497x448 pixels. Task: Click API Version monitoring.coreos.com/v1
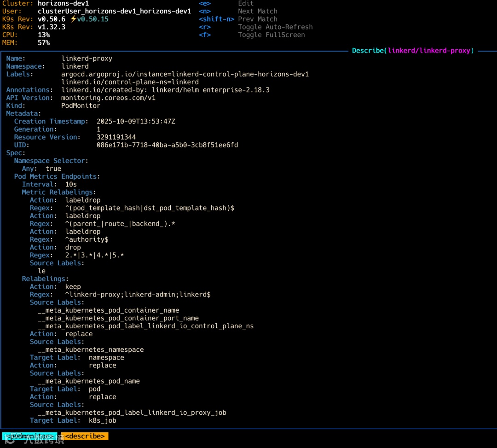[x=109, y=98]
